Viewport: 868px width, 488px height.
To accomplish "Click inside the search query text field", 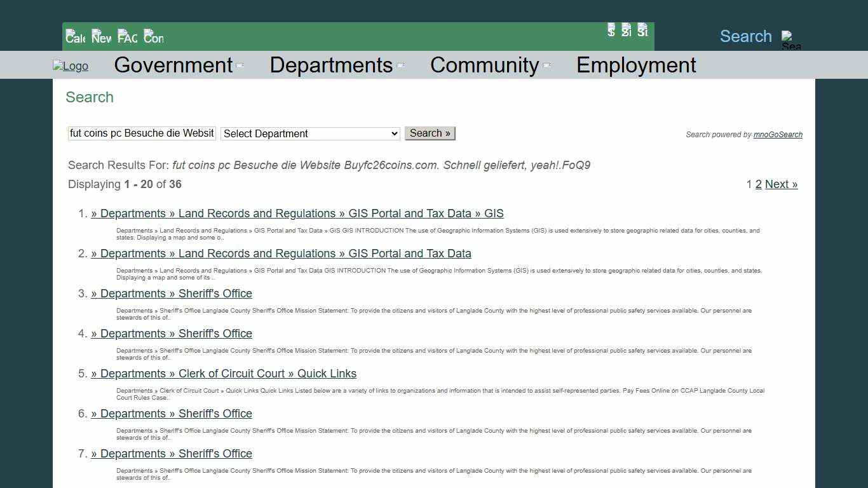I will pos(141,133).
